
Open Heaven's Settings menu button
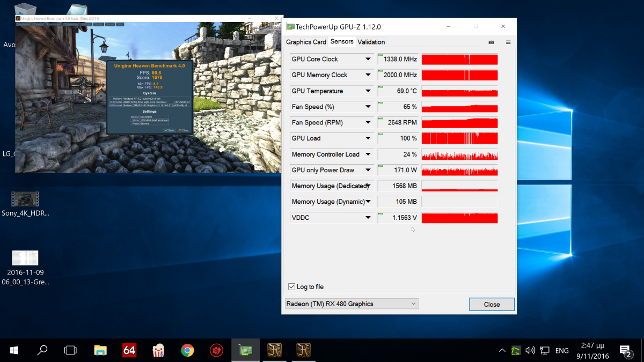point(86,24)
